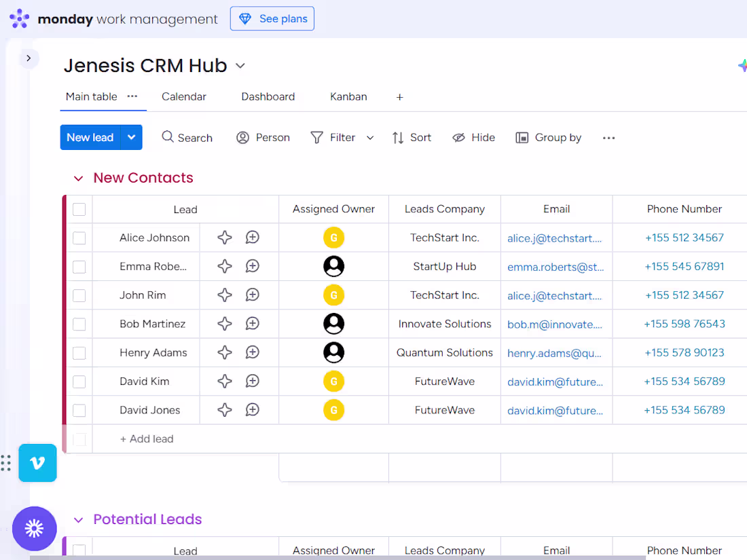Click the See plans button
The height and width of the screenshot is (560, 747).
(x=272, y=18)
